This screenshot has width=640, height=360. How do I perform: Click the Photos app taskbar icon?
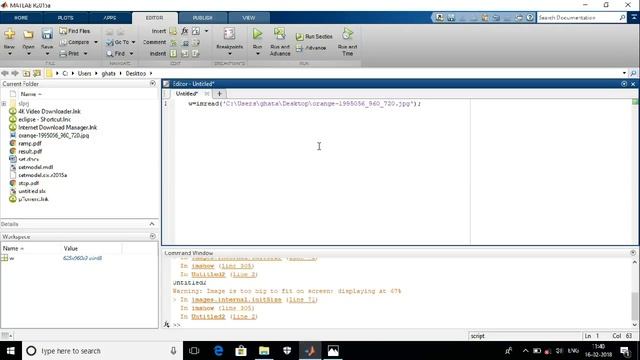[333, 351]
